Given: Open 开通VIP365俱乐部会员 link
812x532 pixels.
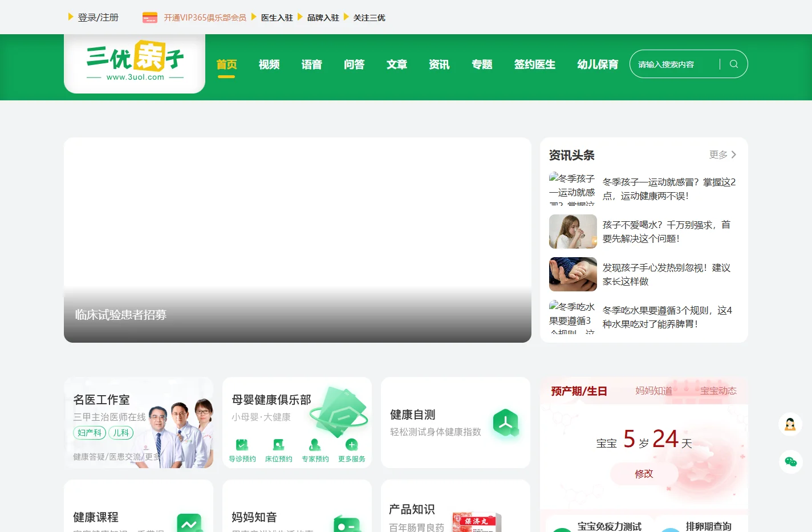Looking at the screenshot, I should click(205, 18).
